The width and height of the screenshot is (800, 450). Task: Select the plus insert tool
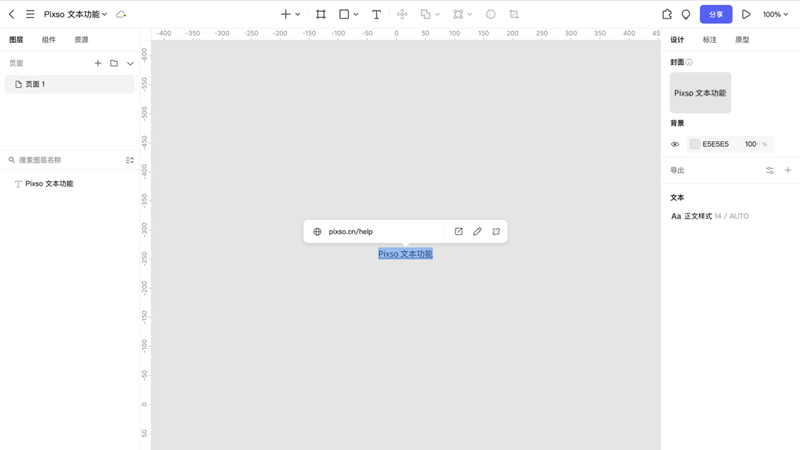(286, 14)
